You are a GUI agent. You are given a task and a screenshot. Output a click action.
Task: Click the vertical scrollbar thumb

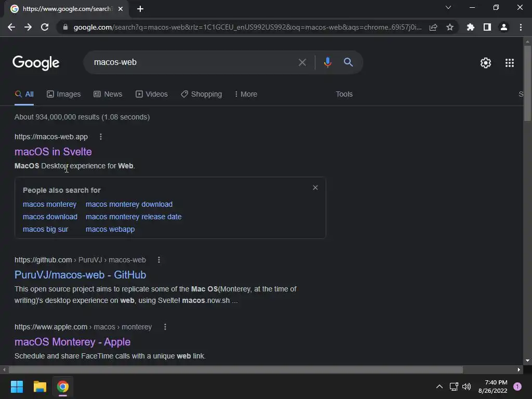pyautogui.click(x=527, y=83)
